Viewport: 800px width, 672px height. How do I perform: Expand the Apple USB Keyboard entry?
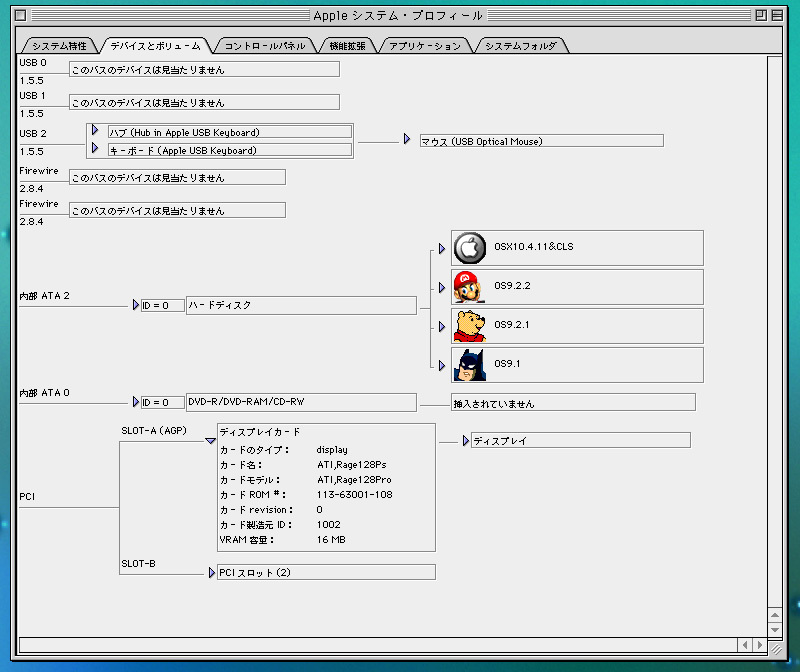[95, 149]
